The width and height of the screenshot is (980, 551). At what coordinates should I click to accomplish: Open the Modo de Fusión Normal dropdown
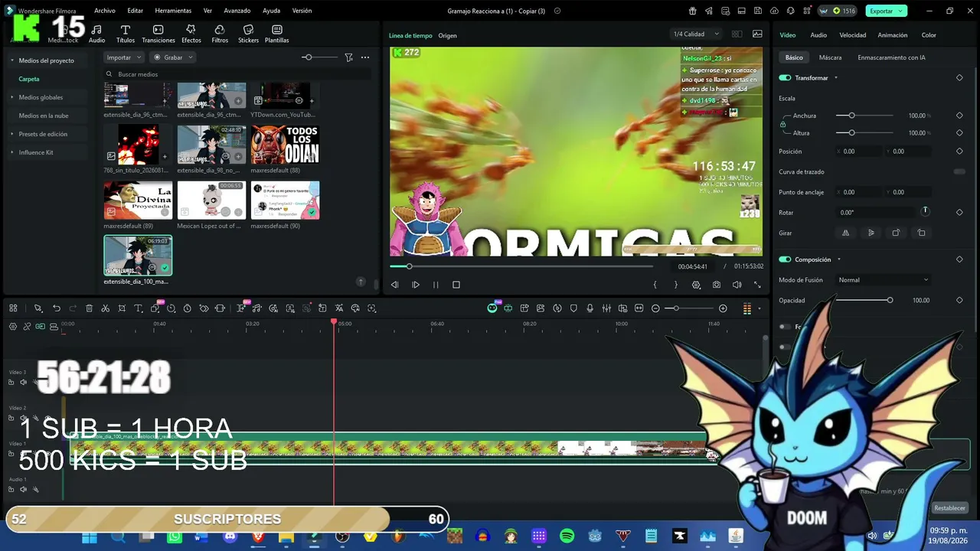coord(883,280)
